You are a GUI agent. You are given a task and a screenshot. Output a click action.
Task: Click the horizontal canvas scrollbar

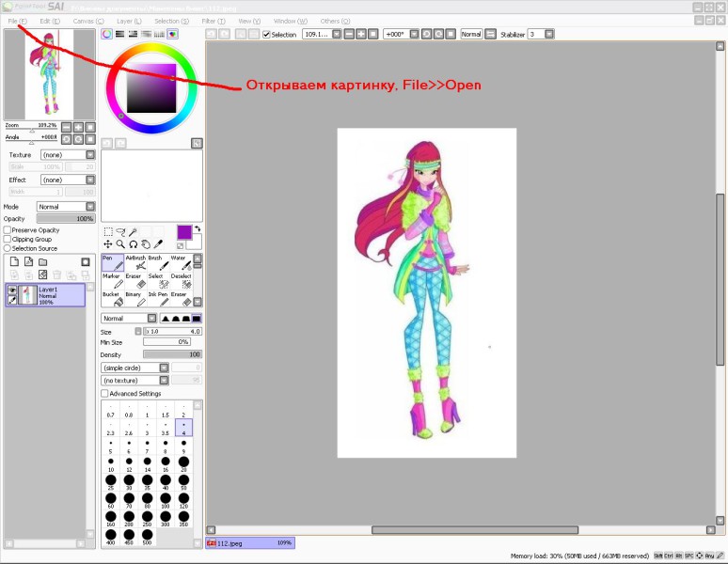click(475, 529)
